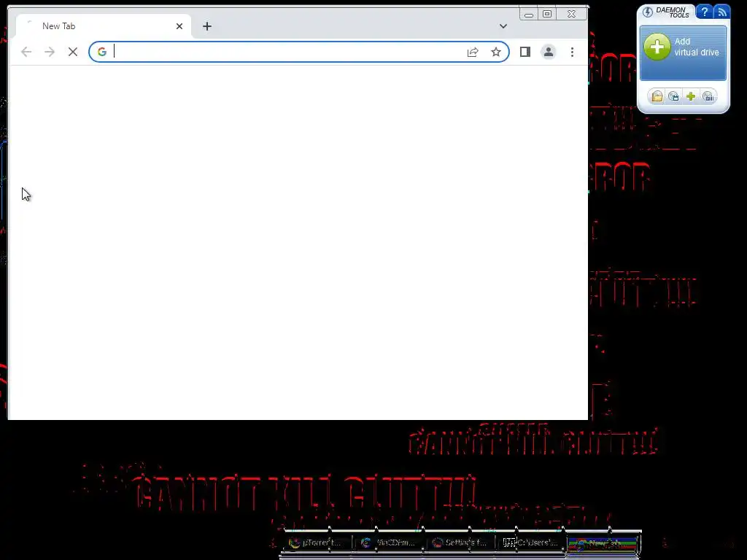Switch to WinCDEmu taskbar item
The image size is (747, 560).
(389, 542)
